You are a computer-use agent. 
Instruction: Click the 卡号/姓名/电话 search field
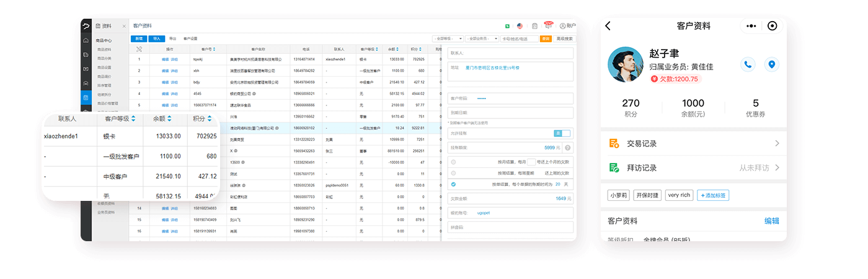click(x=519, y=38)
